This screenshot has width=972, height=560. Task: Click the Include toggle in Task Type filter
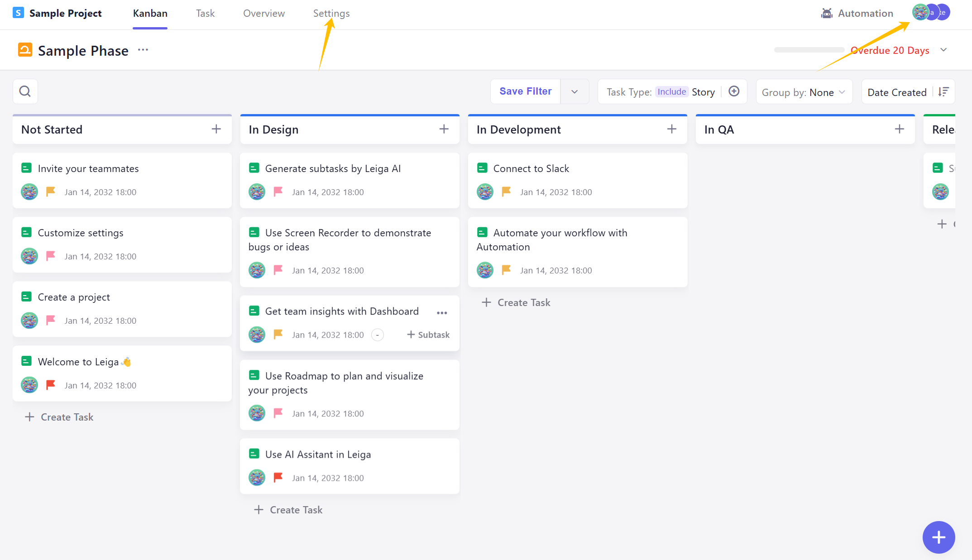coord(671,92)
